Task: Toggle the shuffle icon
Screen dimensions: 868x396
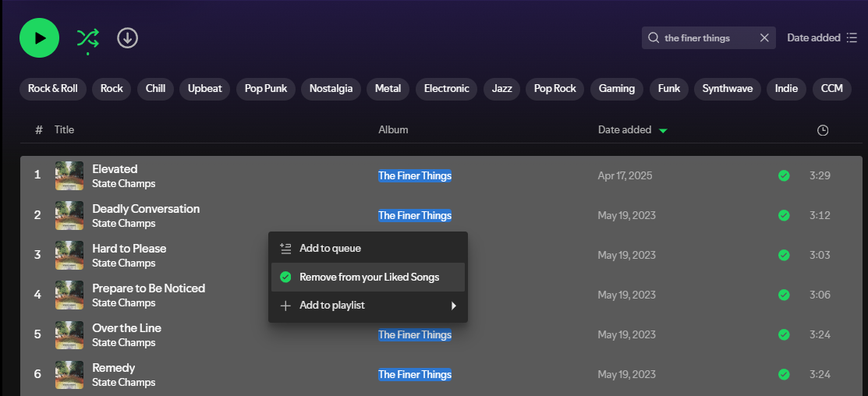Action: [87, 37]
